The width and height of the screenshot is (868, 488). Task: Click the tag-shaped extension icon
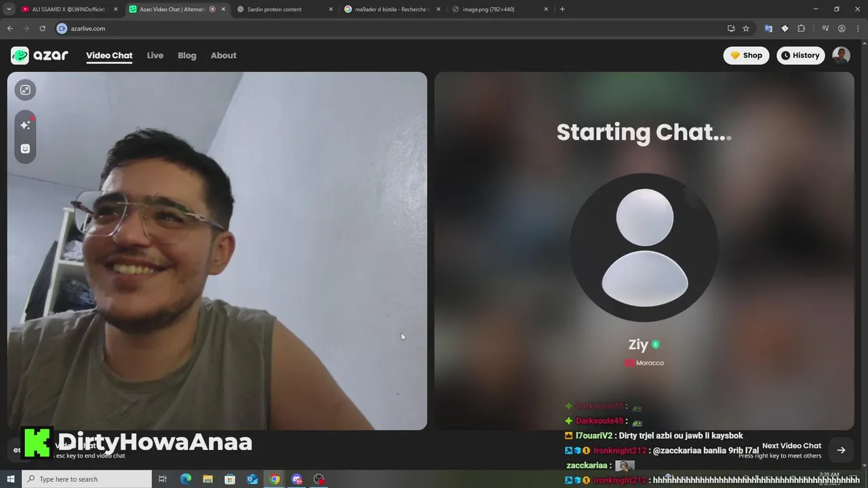pos(785,28)
